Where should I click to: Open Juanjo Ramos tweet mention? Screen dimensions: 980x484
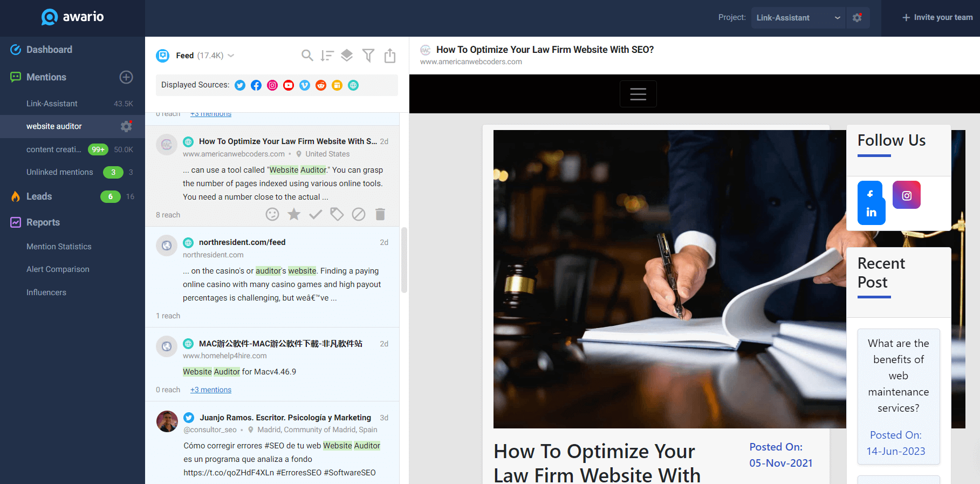(x=272, y=442)
